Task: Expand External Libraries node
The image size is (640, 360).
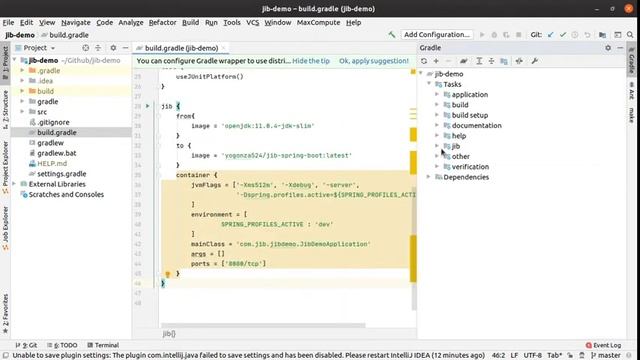Action: pos(14,184)
